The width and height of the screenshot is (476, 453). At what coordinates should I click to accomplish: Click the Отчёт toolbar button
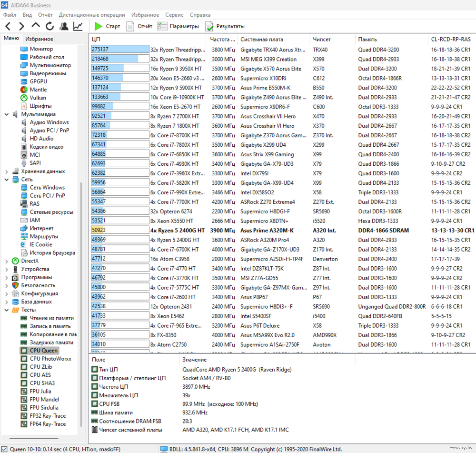[139, 26]
